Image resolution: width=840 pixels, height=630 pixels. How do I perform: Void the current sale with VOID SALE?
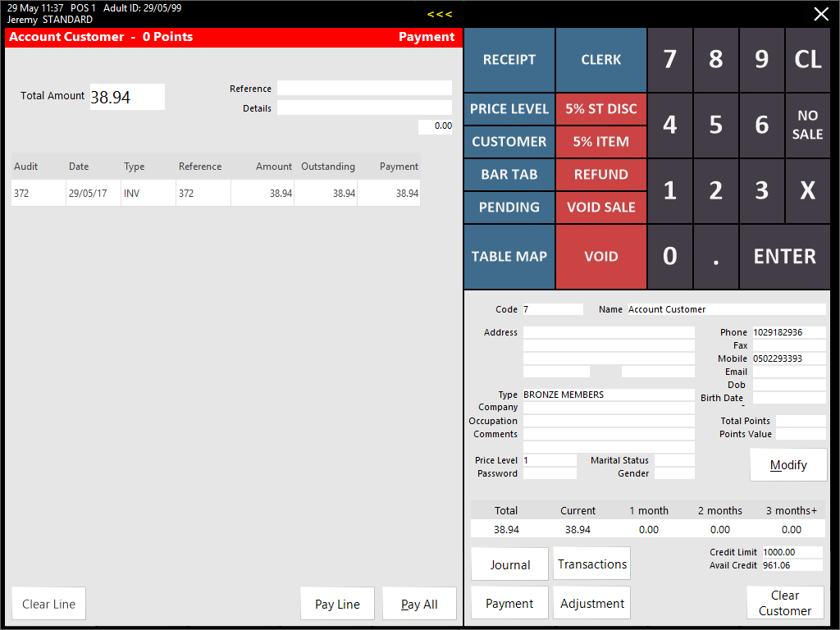point(600,208)
